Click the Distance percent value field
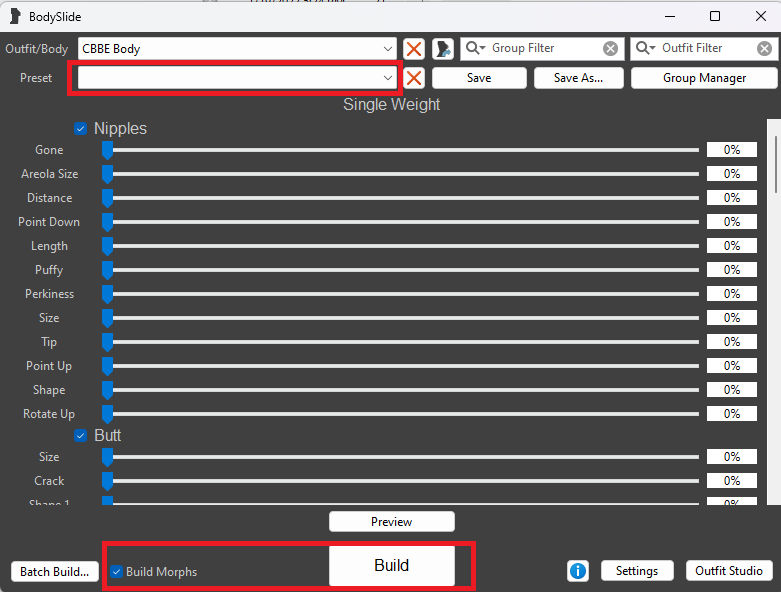The height and width of the screenshot is (592, 781). coord(732,198)
